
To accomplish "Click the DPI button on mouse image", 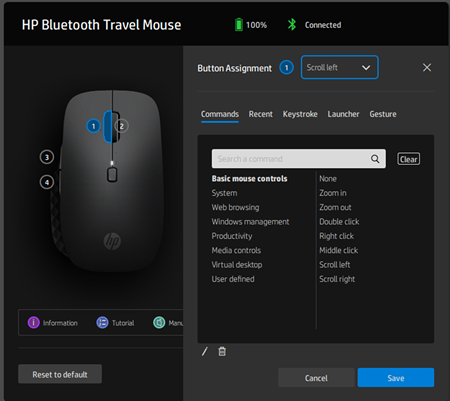I will (112, 175).
